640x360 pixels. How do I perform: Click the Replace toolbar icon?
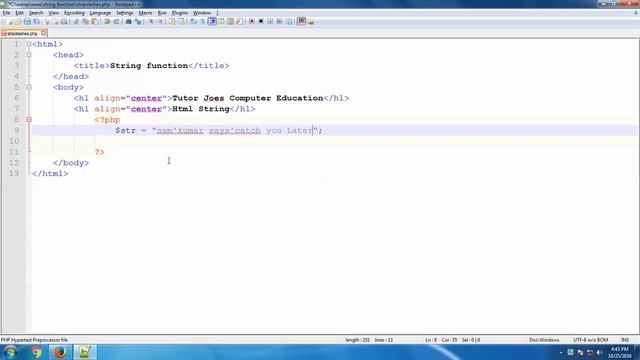(x=138, y=21)
